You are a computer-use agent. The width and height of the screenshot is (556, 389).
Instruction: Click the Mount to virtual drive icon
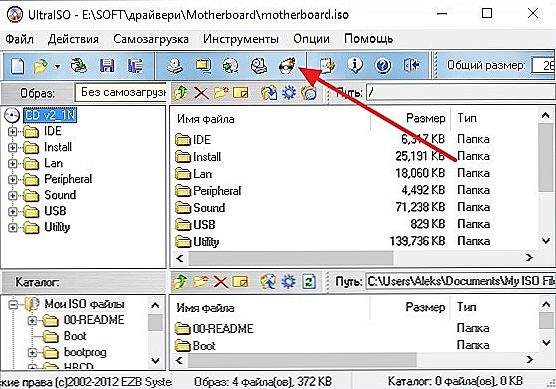tap(259, 66)
